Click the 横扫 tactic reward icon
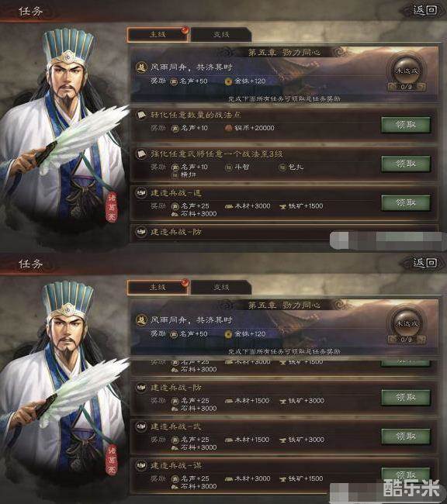This screenshot has height=504, width=447. (x=175, y=175)
